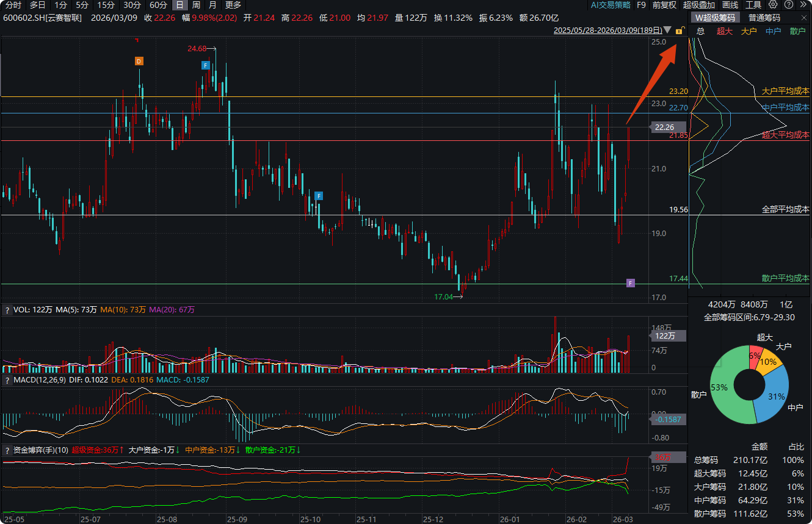This screenshot has width=812, height=524.
Task: Toggle the 大户 chip curve
Action: click(x=749, y=31)
